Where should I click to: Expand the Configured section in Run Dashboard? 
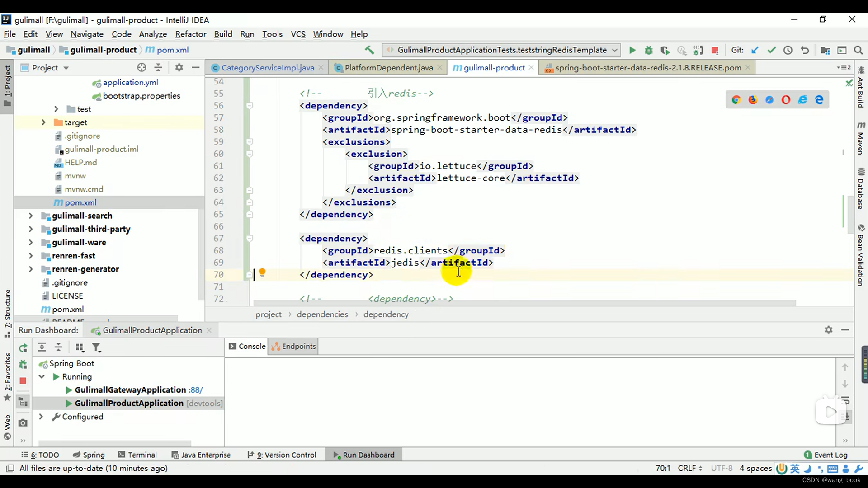coord(41,416)
